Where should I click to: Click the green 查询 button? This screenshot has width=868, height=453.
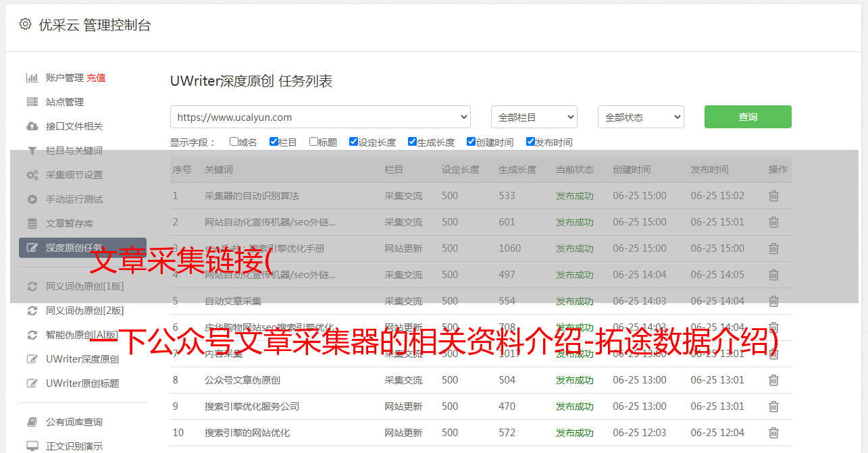pyautogui.click(x=748, y=117)
